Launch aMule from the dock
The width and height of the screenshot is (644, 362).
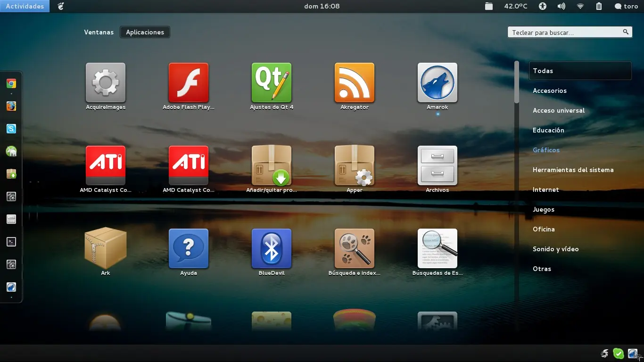coord(11,151)
